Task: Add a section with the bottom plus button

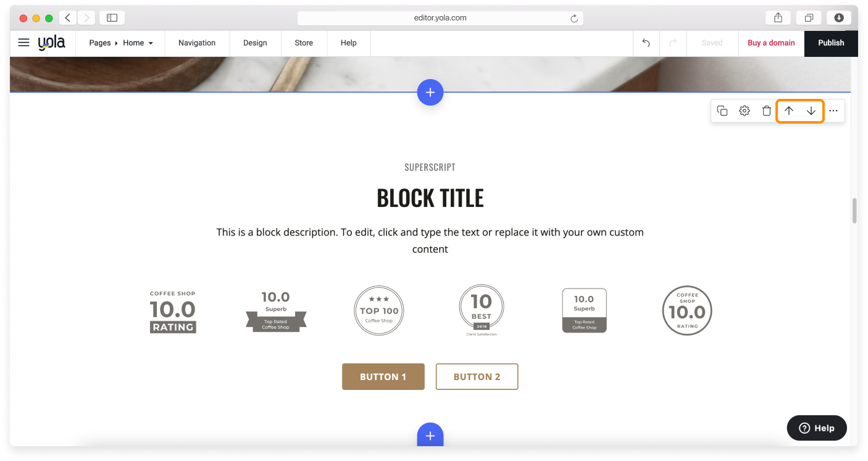Action: (x=430, y=435)
